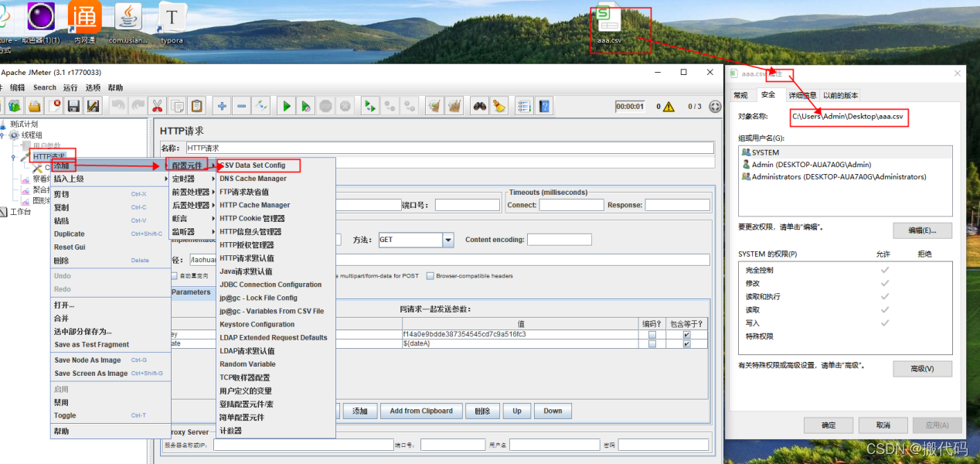The image size is (980, 464).
Task: Click the Clear All double broom icon
Action: point(454,106)
